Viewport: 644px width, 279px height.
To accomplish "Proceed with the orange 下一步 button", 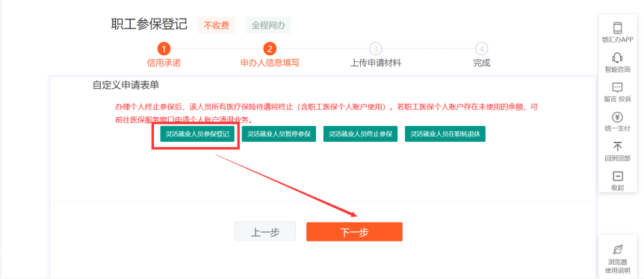I will click(354, 232).
